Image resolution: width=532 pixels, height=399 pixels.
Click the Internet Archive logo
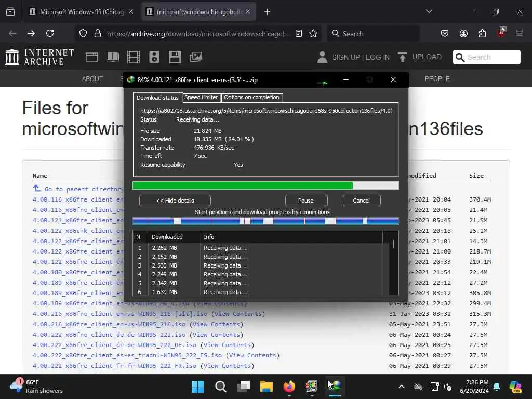[x=39, y=57]
